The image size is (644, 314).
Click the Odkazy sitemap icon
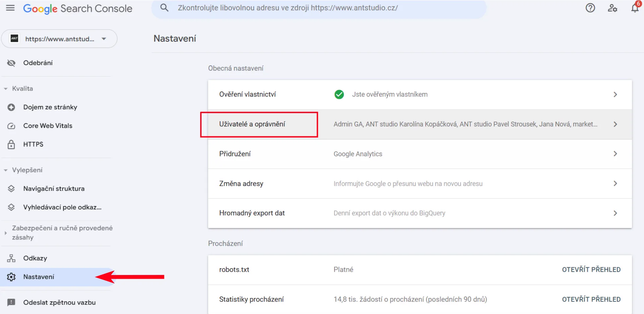coord(11,258)
